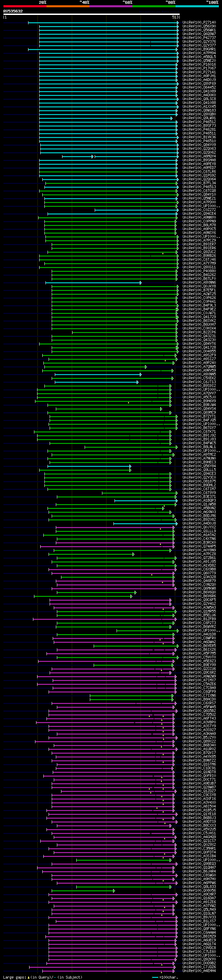Click the UniRef100_B8LM78 label
This screenshot has height=980, width=222.
[199, 225]
